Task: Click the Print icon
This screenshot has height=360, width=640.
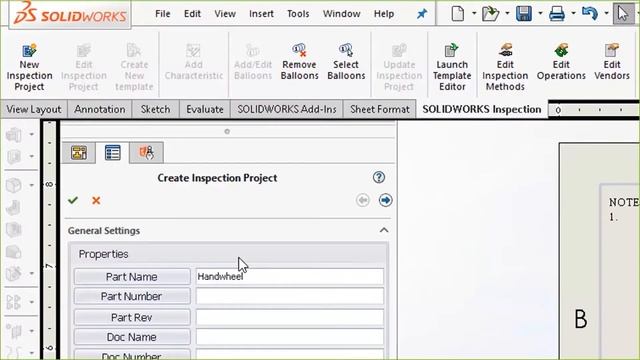Action: tap(557, 13)
